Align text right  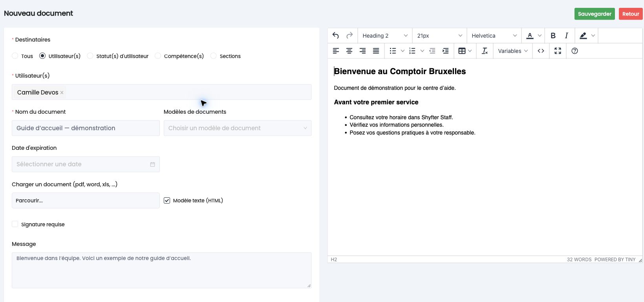tap(362, 51)
